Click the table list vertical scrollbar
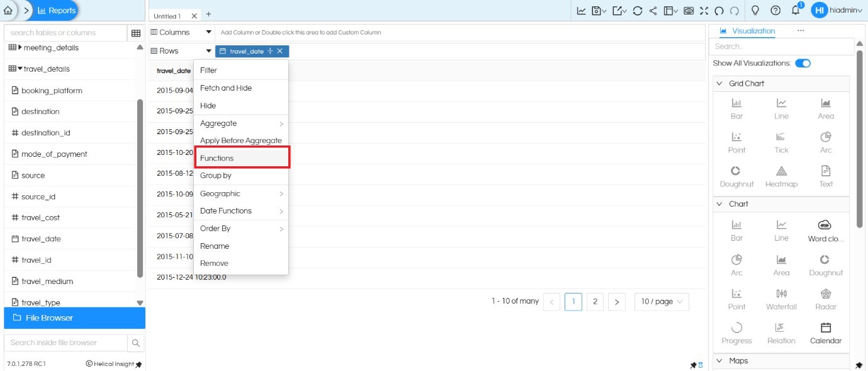 (x=140, y=189)
